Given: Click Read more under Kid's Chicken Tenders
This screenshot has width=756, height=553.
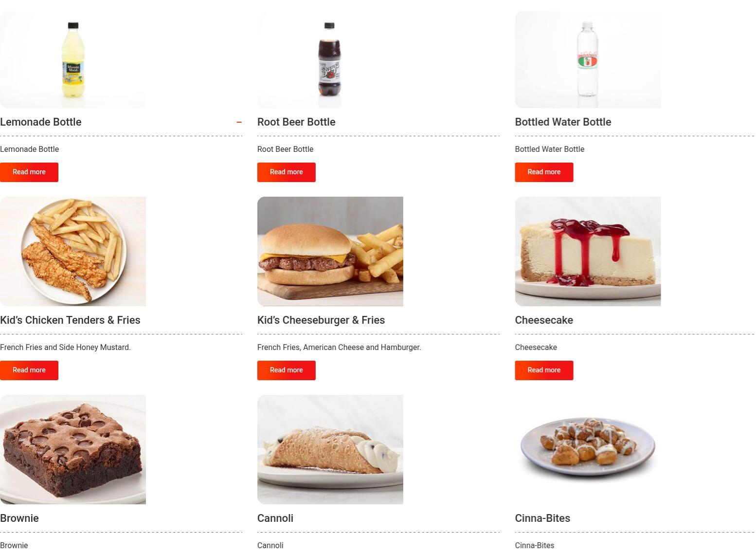Looking at the screenshot, I should coord(29,370).
